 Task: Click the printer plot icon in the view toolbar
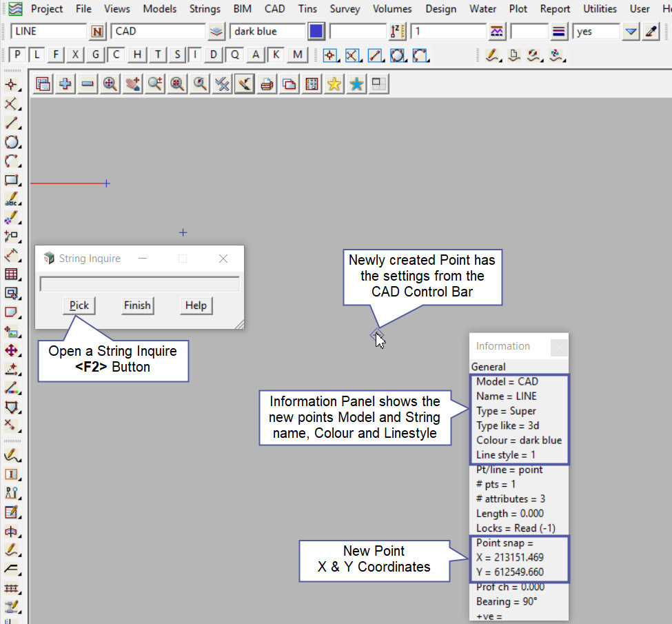pos(267,84)
